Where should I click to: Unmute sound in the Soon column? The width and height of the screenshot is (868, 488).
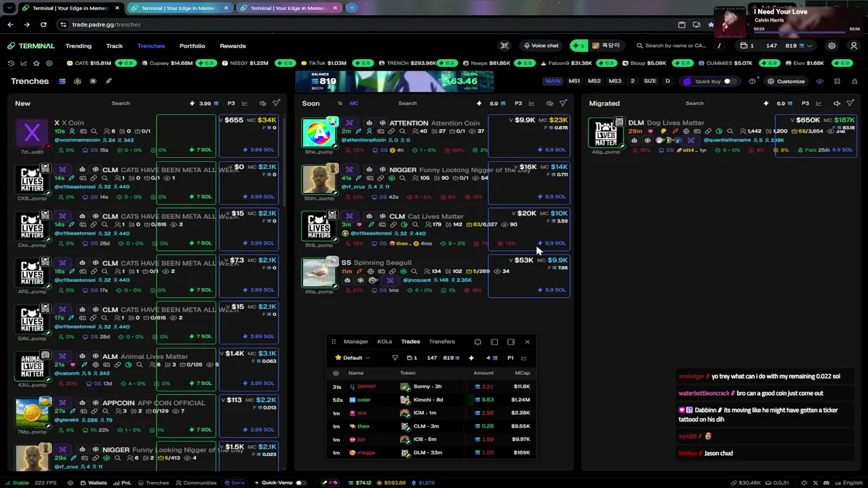549,103
